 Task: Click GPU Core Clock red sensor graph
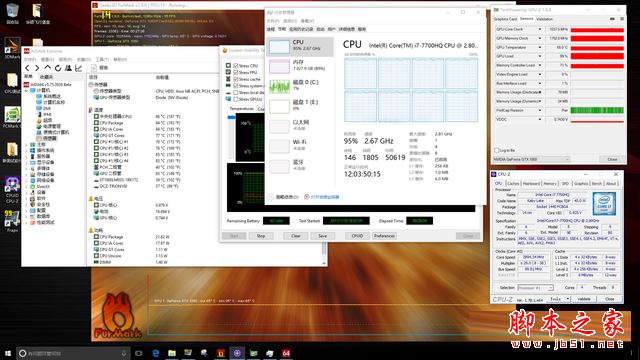click(x=597, y=29)
